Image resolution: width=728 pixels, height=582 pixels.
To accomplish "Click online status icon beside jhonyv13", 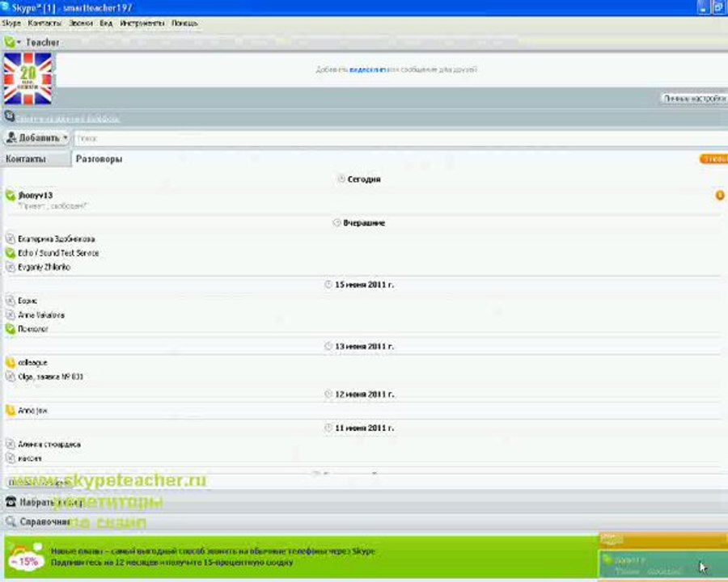I will (x=11, y=196).
